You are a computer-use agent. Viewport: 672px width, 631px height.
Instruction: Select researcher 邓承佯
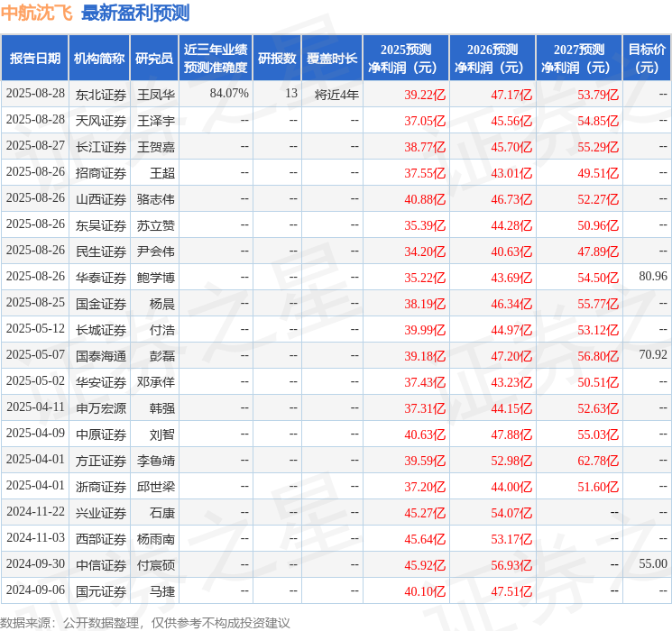click(155, 382)
